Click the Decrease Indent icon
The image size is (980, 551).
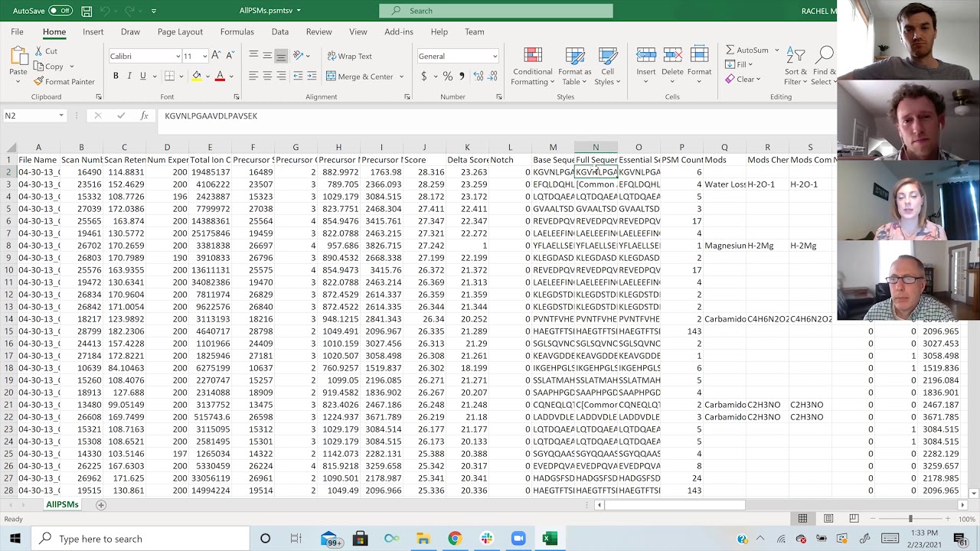tap(298, 76)
